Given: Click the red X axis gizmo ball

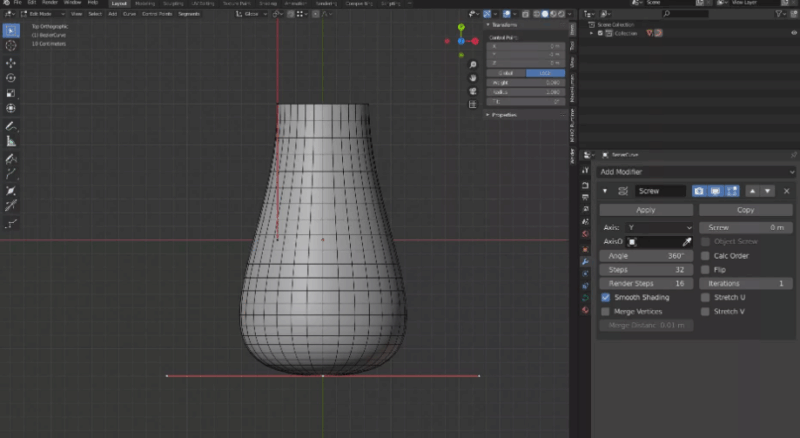Looking at the screenshot, I should pos(475,41).
